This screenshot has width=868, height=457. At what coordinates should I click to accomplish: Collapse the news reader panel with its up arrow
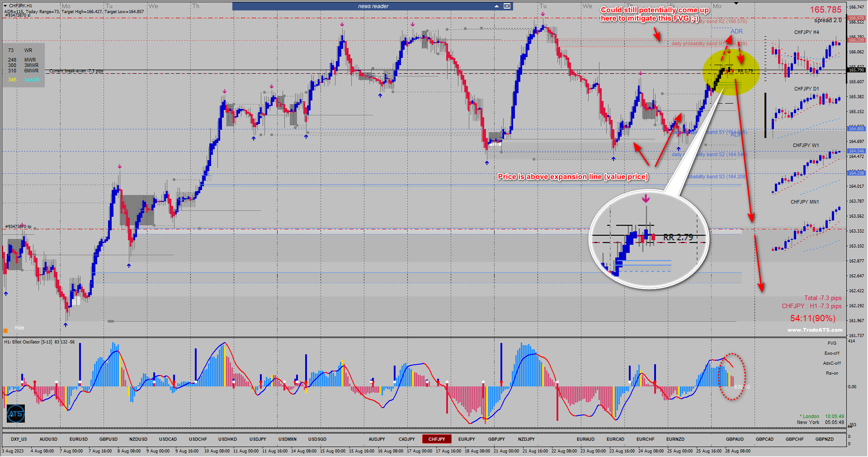pos(496,6)
